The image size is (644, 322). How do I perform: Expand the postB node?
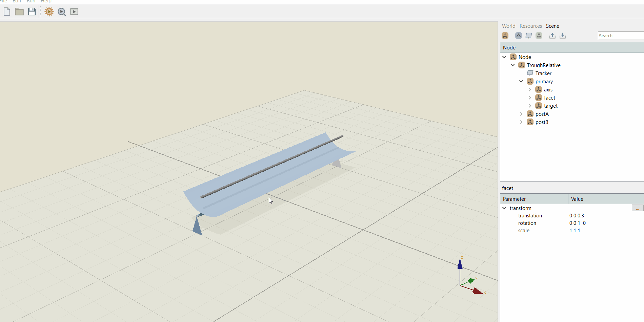point(521,122)
